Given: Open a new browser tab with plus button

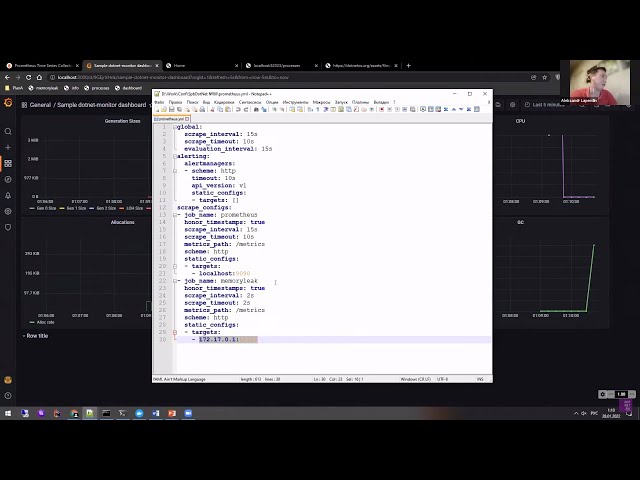Looking at the screenshot, I should tap(409, 65).
